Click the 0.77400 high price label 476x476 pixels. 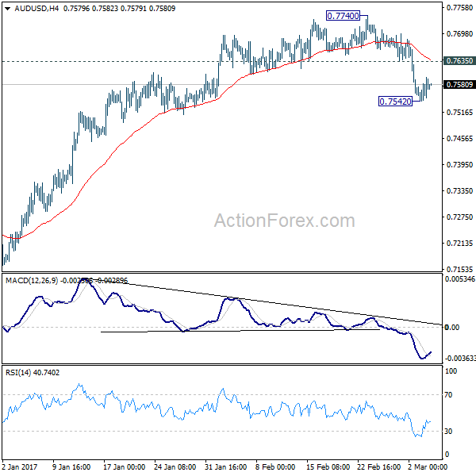coord(343,16)
